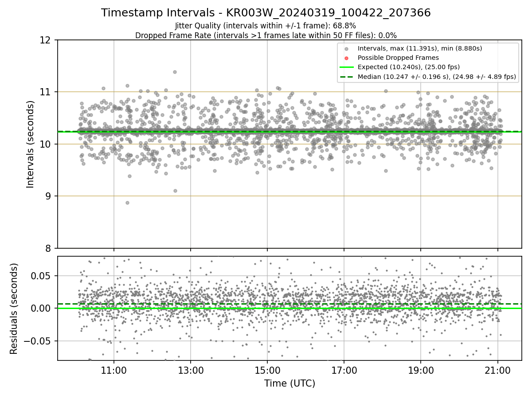Click the 'Intervals (seconds)' y-axis label
Image resolution: width=532 pixels, height=399 pixels.
pyautogui.click(x=31, y=144)
